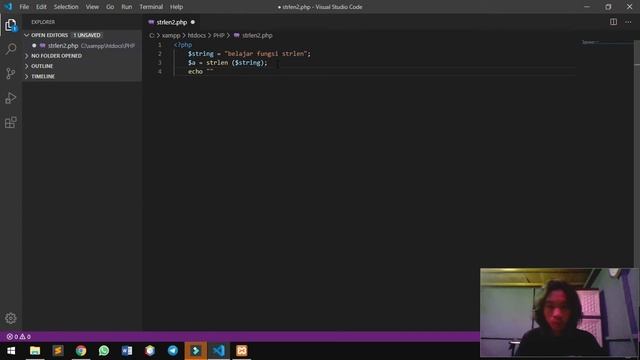Open the Search view in activity bar
Screen dimensions: 640x360
click(x=11, y=49)
